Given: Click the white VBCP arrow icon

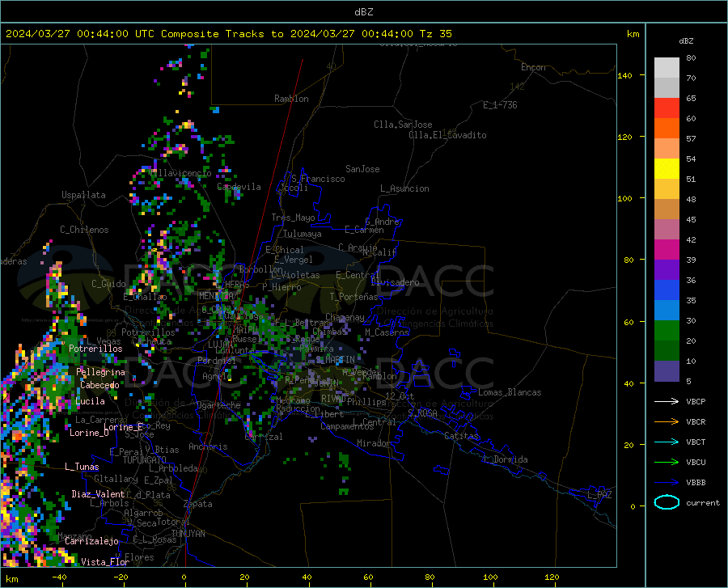Looking at the screenshot, I should pyautogui.click(x=667, y=401).
